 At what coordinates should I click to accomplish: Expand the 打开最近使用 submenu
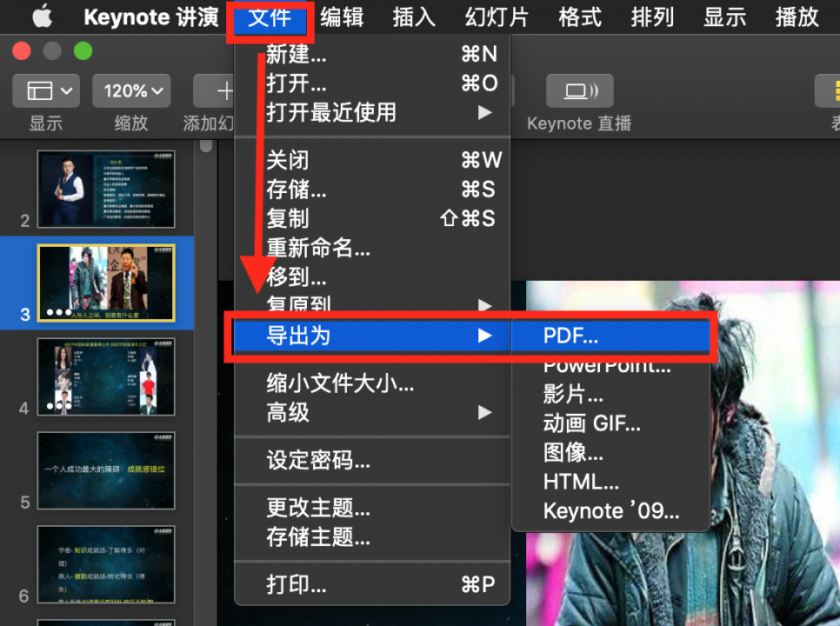(372, 112)
